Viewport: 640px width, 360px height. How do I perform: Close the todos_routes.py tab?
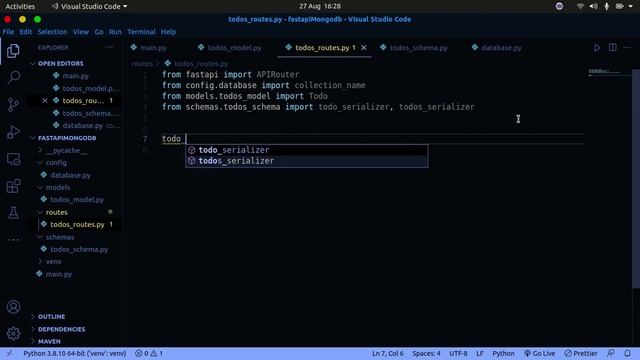click(x=363, y=48)
